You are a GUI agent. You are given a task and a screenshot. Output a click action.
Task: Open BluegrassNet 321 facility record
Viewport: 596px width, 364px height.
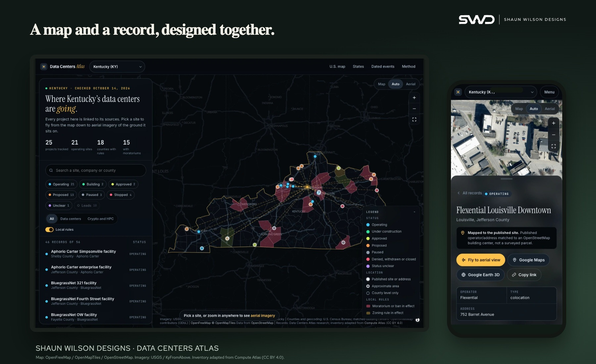click(x=96, y=286)
